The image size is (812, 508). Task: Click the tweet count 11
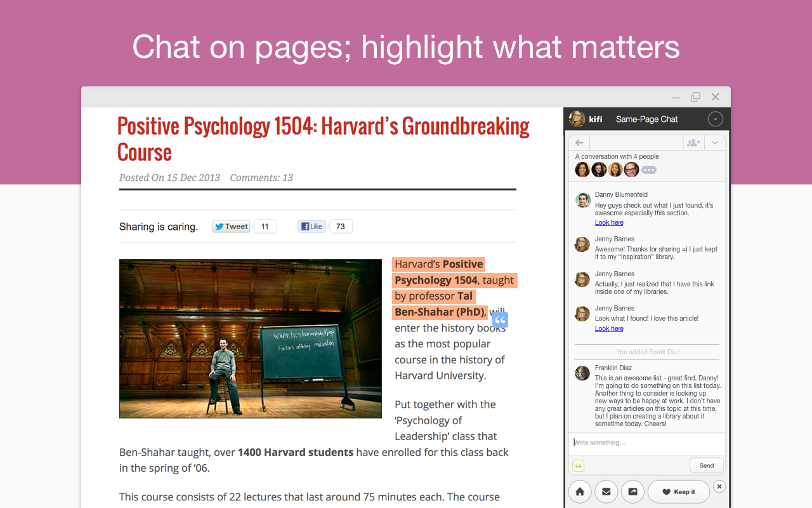click(x=265, y=226)
